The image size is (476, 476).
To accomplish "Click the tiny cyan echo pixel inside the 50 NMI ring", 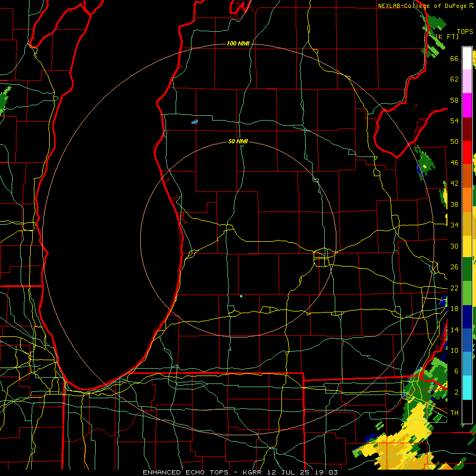I will [241, 296].
